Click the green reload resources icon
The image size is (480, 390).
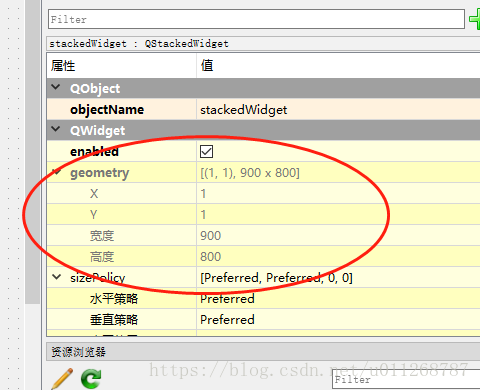click(91, 379)
